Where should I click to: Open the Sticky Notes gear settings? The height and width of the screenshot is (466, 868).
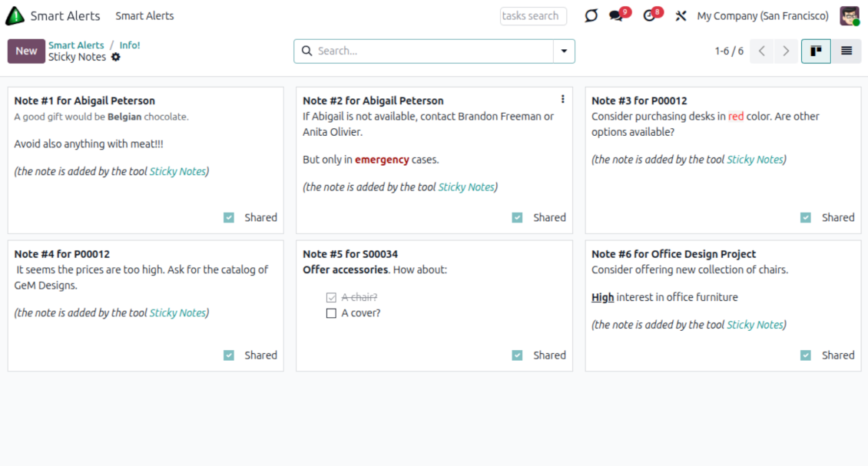[116, 57]
